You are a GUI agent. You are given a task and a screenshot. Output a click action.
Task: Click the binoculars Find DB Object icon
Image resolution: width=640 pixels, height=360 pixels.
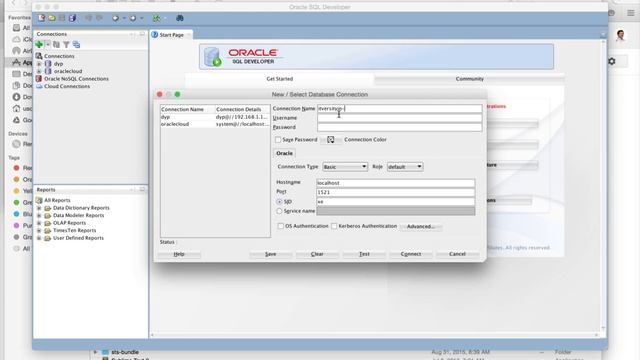(x=180, y=18)
